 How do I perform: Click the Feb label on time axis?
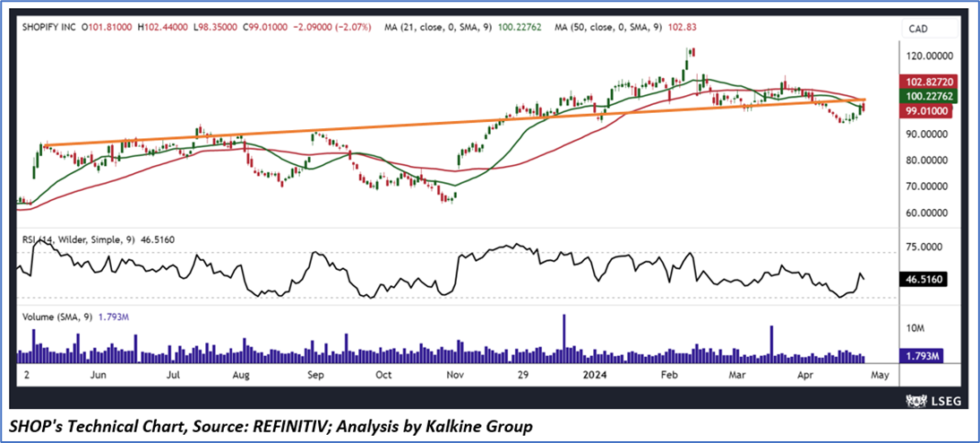pyautogui.click(x=670, y=376)
